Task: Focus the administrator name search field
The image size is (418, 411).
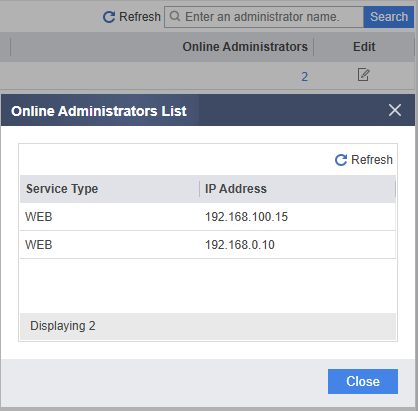Action: coord(264,17)
